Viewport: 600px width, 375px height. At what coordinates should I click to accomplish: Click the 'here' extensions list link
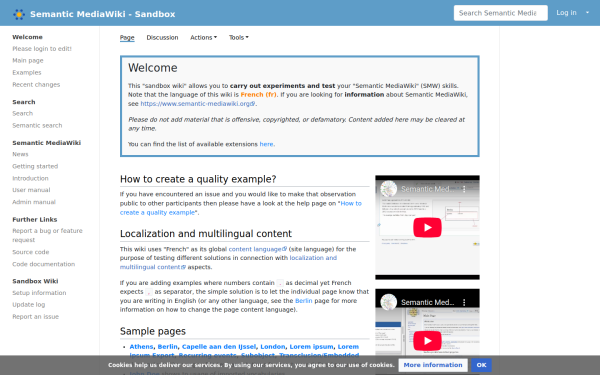(266, 144)
